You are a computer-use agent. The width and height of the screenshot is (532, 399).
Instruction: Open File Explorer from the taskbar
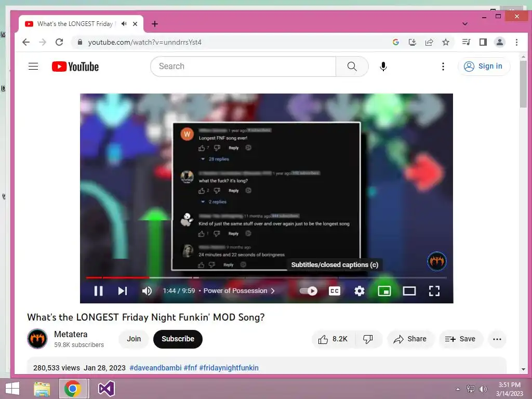42,389
